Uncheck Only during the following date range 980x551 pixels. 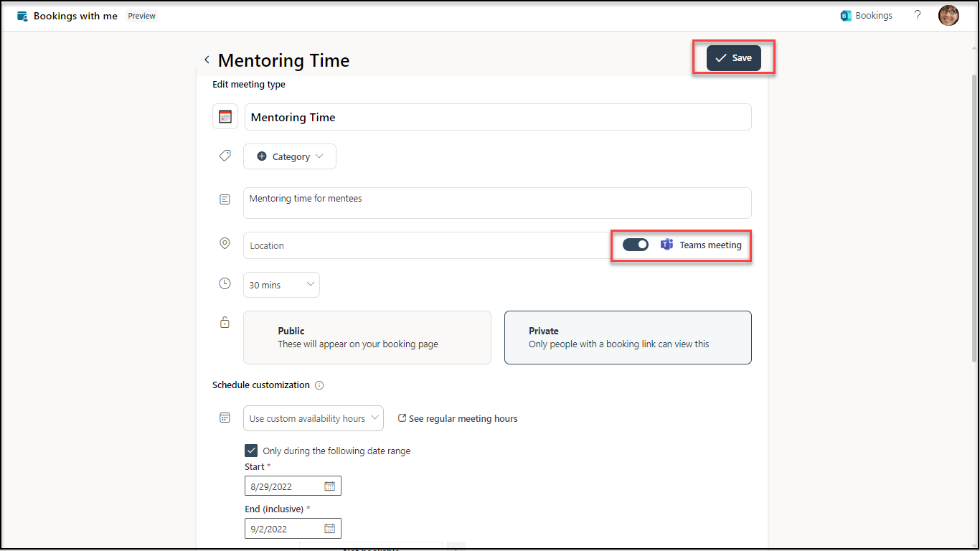point(251,451)
